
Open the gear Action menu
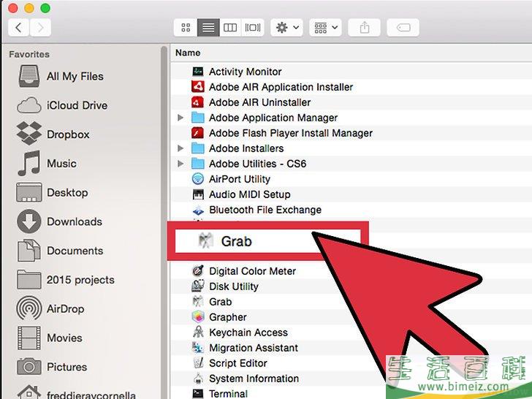click(286, 28)
